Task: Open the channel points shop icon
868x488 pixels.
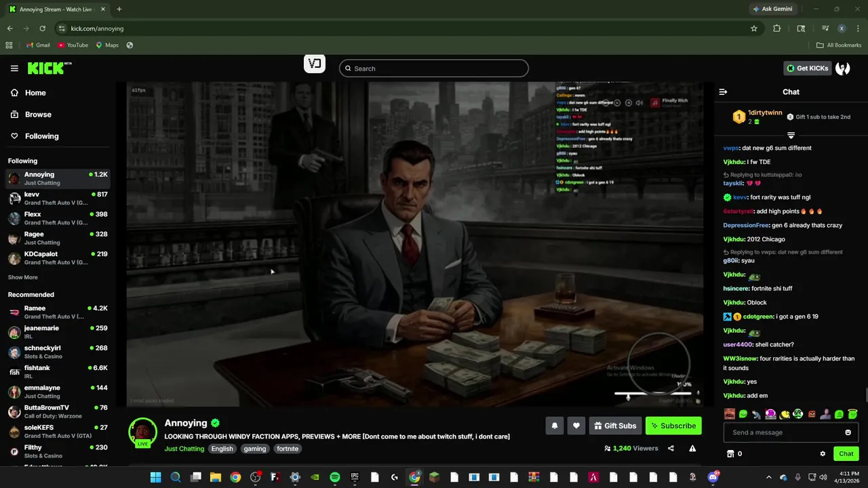Action: (x=730, y=453)
